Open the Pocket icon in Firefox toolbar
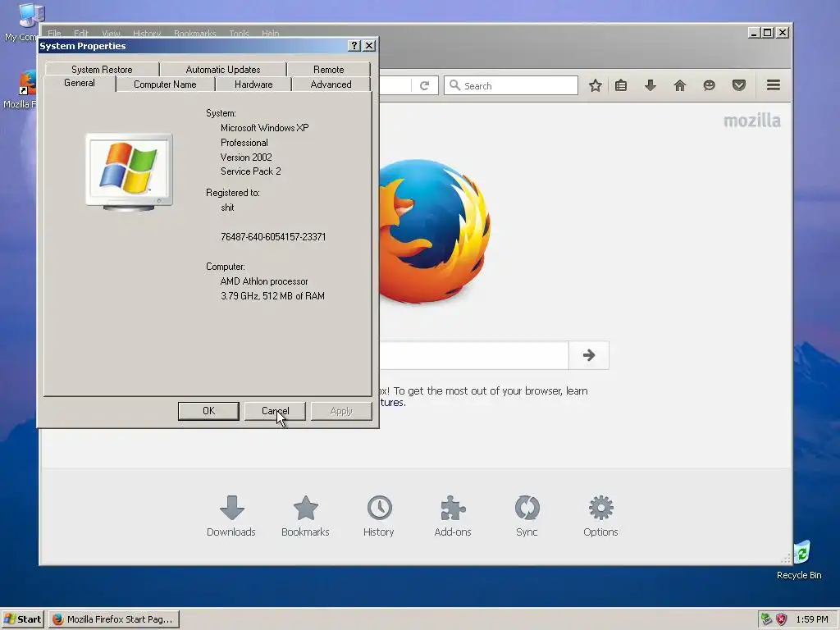 tap(739, 85)
